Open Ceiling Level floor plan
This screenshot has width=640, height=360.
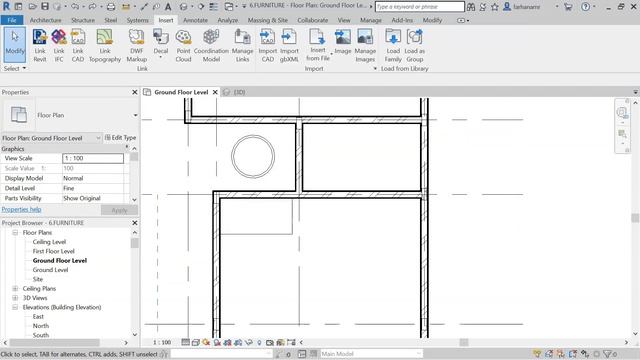(49, 242)
